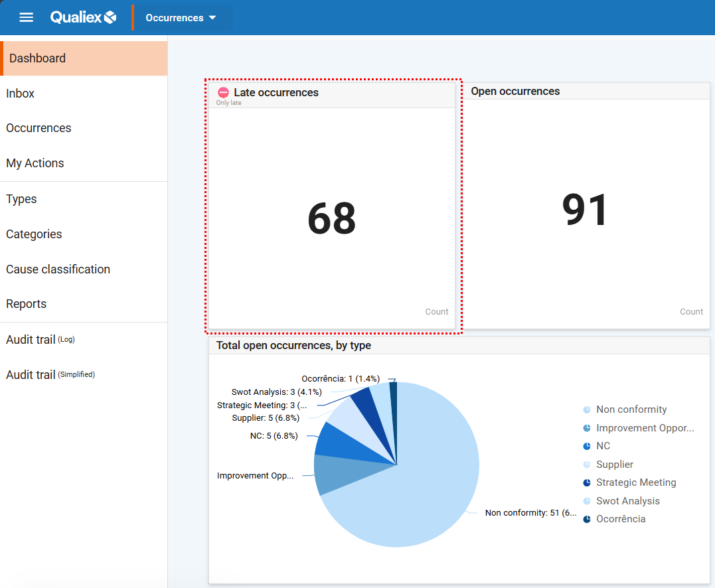
Task: Toggle Improvement Opportunity legend icon
Action: [587, 428]
